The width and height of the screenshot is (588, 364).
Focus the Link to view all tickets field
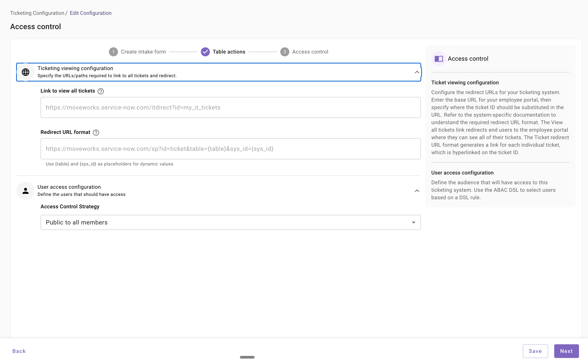[x=231, y=107]
